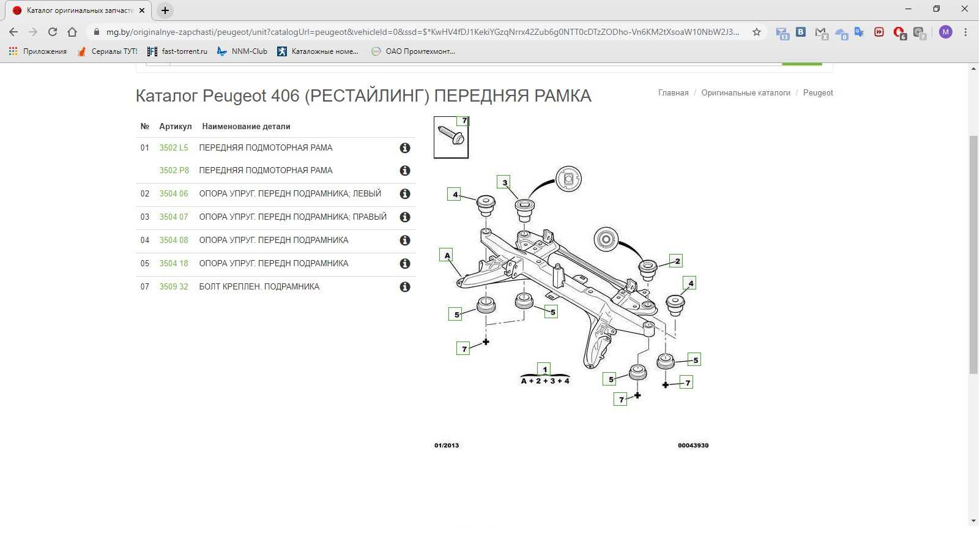The height and width of the screenshot is (541, 980).
Task: Open article 3502 P8 link
Action: click(174, 170)
